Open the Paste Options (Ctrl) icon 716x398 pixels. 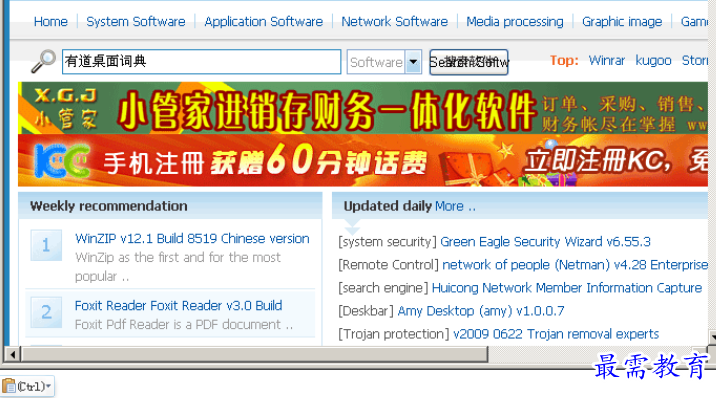coord(27,386)
